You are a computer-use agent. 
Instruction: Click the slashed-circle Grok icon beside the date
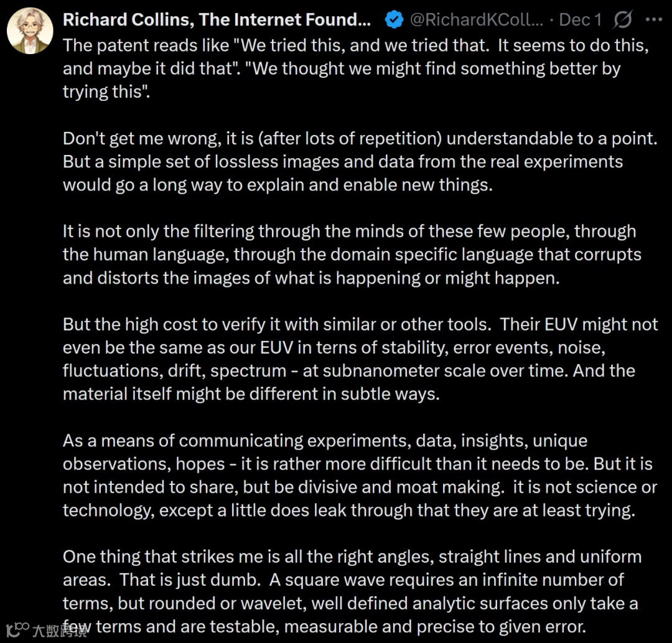pyautogui.click(x=622, y=20)
